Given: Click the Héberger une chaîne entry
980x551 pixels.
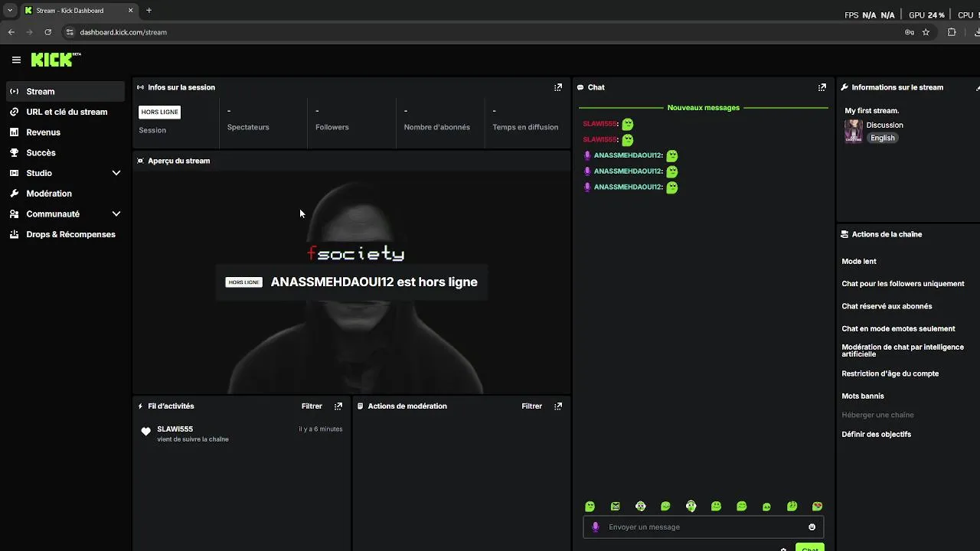Looking at the screenshot, I should click(877, 415).
